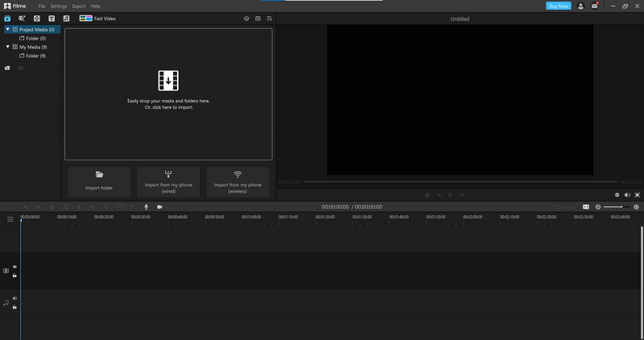This screenshot has height=340, width=644.
Task: Toggle the audio track lock
Action: point(14,307)
